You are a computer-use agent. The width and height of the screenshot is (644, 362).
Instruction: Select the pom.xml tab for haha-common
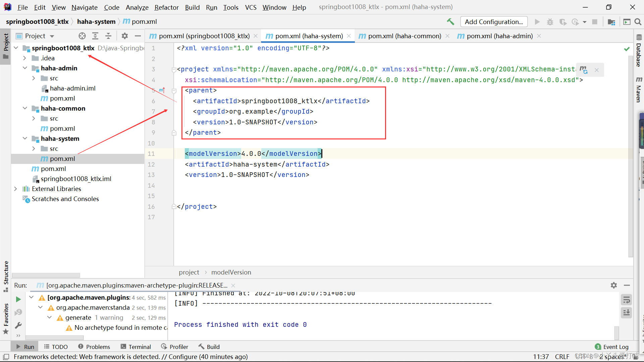point(404,36)
